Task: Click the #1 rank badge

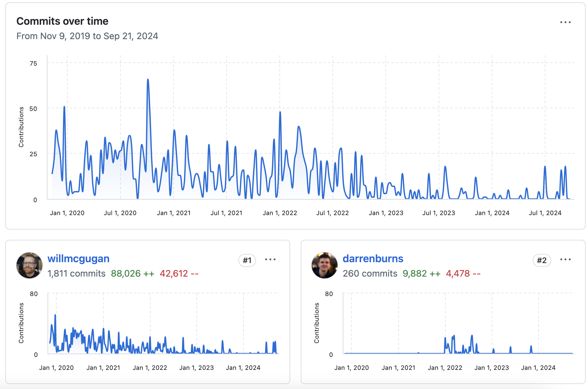Action: pos(247,260)
